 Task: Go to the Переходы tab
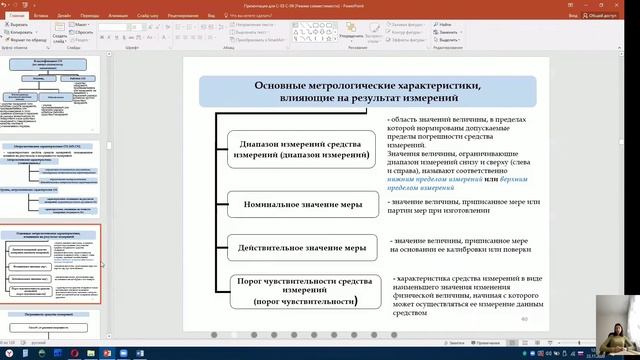click(x=90, y=16)
